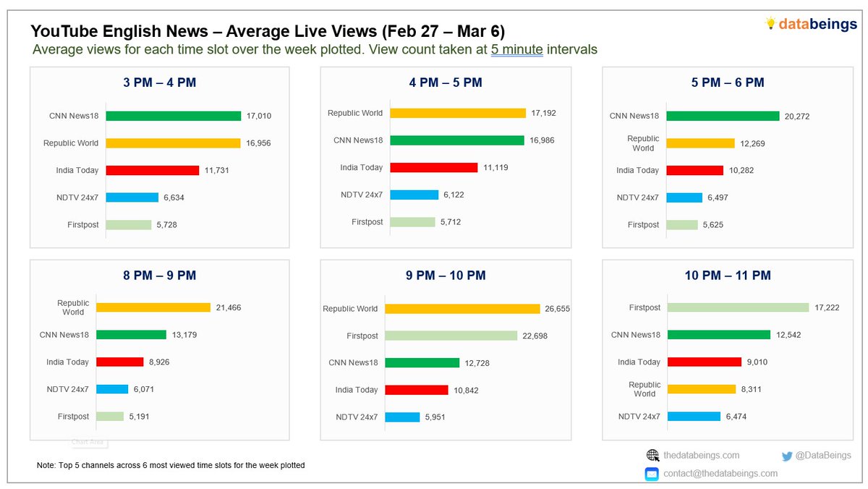Select the data label 5,625

(x=713, y=225)
